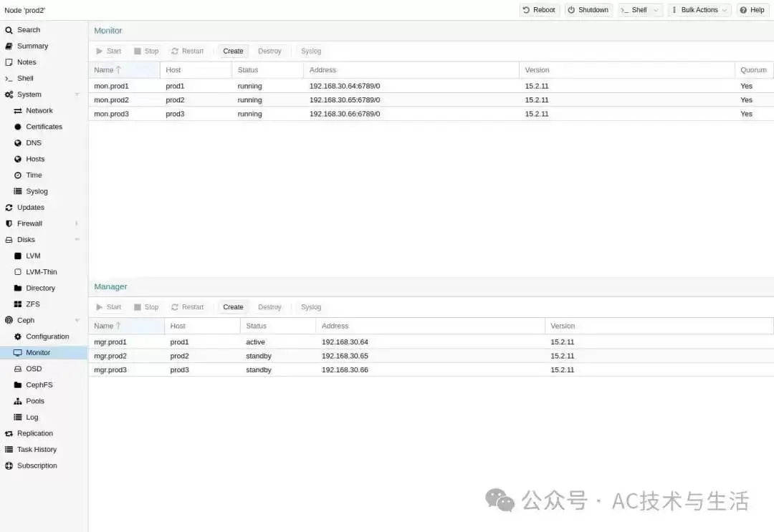Open the Help question mark icon
This screenshot has width=774, height=532.
(743, 10)
